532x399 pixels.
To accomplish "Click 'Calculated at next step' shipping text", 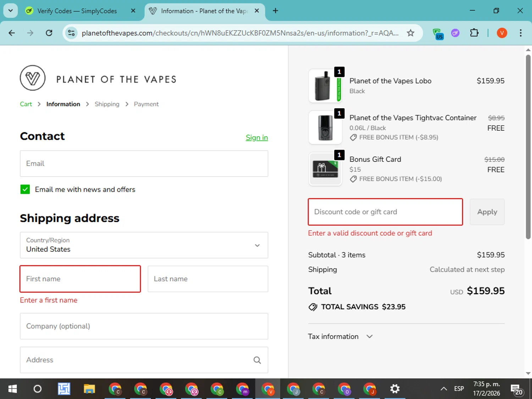I will click(467, 270).
